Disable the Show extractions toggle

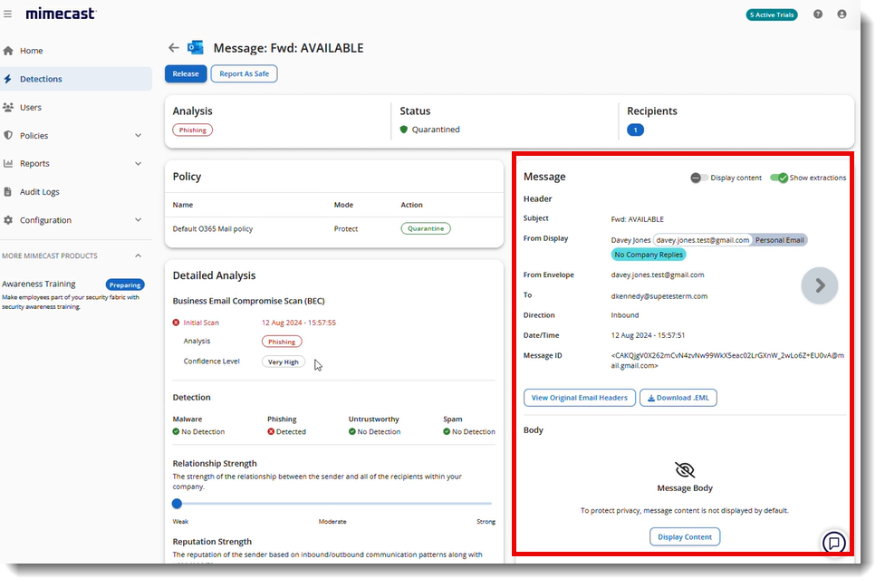tap(780, 178)
